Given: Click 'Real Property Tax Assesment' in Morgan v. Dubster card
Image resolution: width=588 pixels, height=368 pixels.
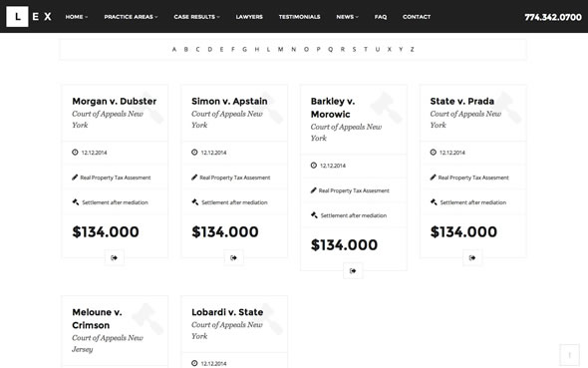Looking at the screenshot, I should 116,178.
